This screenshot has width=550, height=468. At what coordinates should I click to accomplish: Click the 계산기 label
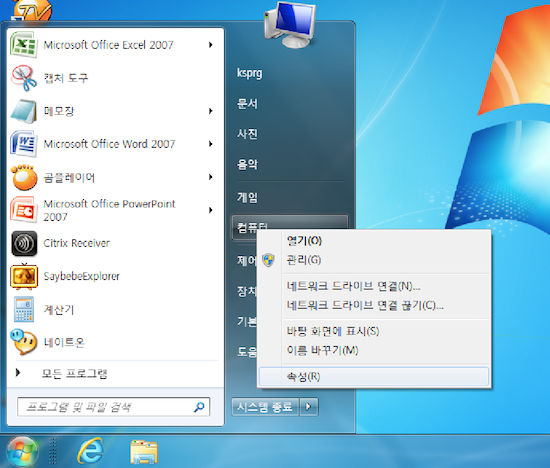(x=59, y=309)
